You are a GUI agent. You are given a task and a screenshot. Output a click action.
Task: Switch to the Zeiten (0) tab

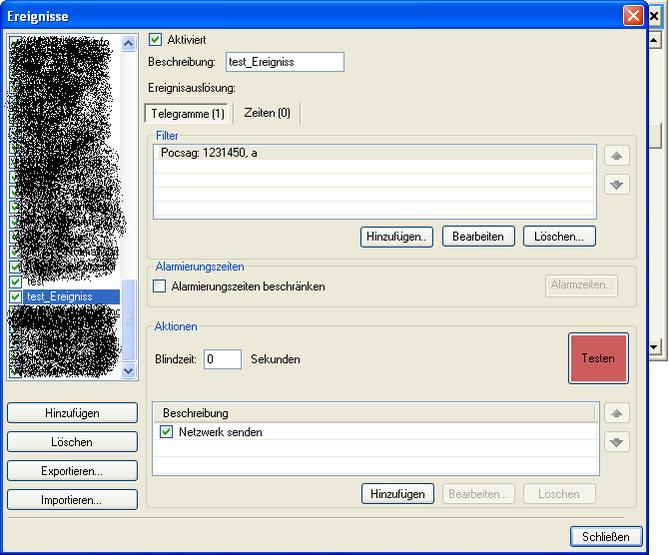point(267,113)
